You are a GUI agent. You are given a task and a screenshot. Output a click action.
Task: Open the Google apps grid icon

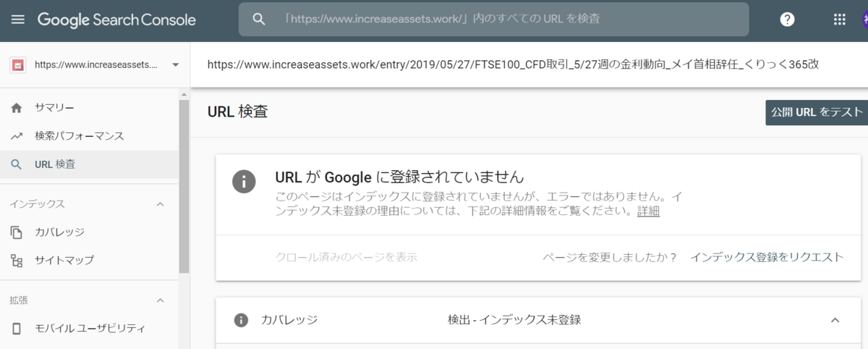coord(840,20)
